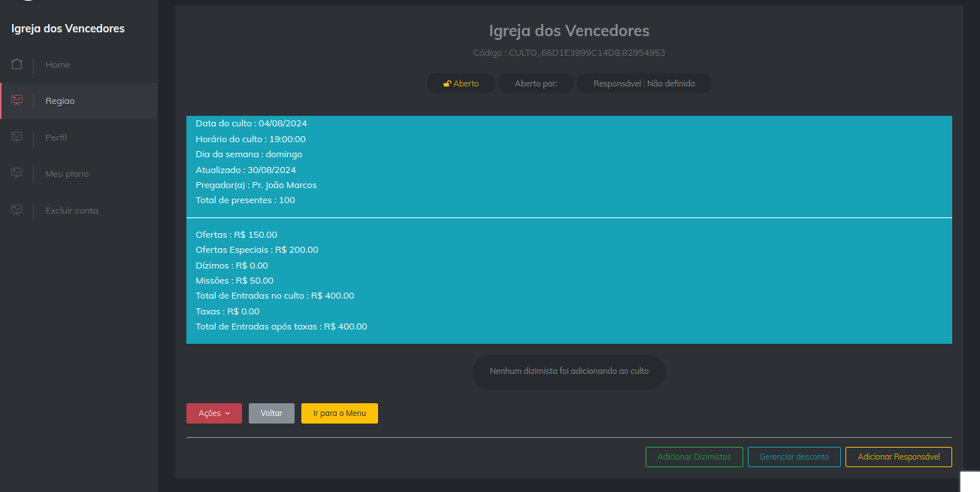Click the Home icon in the sidebar

17,64
